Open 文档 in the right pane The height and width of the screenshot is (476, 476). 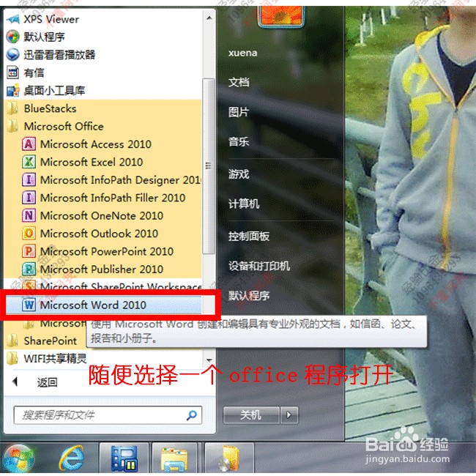click(x=239, y=82)
